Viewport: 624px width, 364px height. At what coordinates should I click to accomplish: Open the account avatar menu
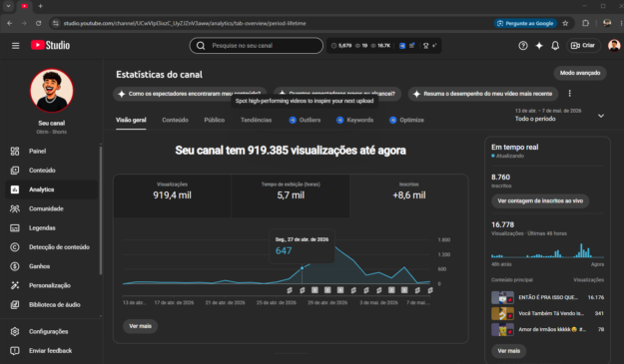coord(614,45)
